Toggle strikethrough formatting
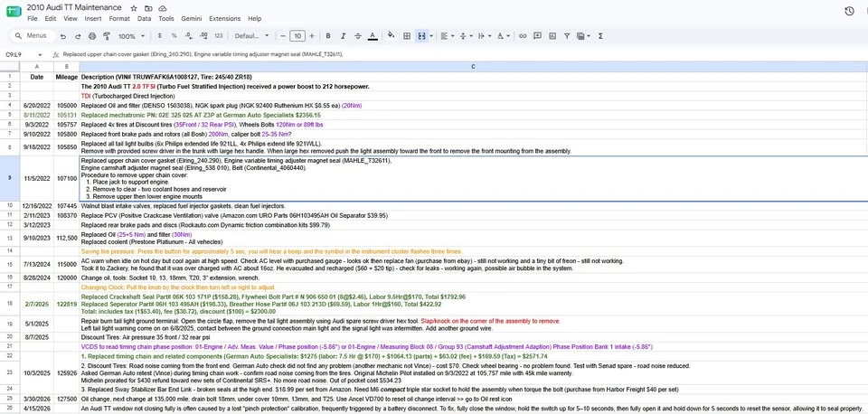The height and width of the screenshot is (414, 868). (358, 36)
